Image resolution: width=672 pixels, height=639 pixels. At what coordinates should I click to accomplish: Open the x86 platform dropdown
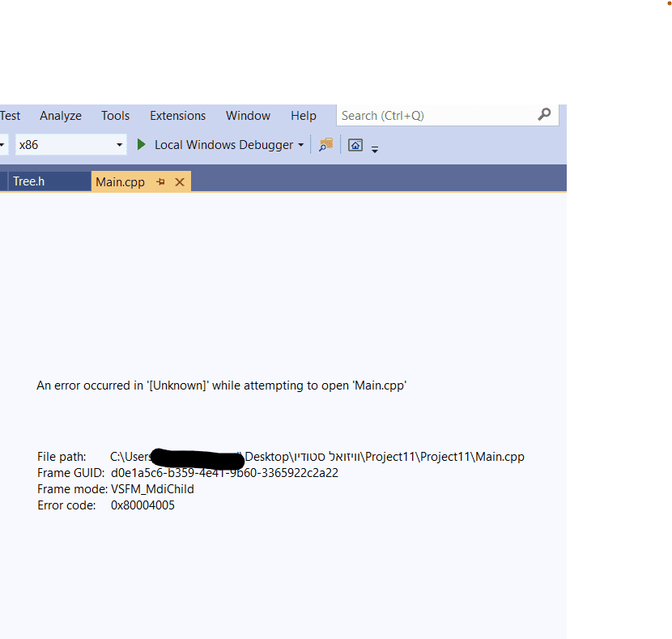click(71, 145)
